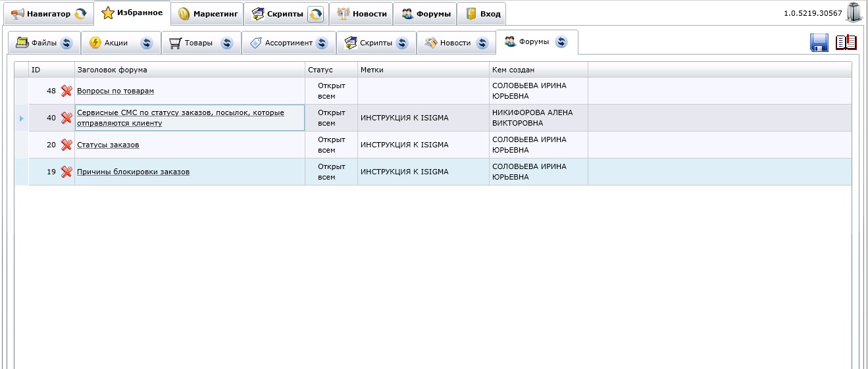Select the Скрипты sub-tab
This screenshot has height=369, width=868.
coord(376,43)
